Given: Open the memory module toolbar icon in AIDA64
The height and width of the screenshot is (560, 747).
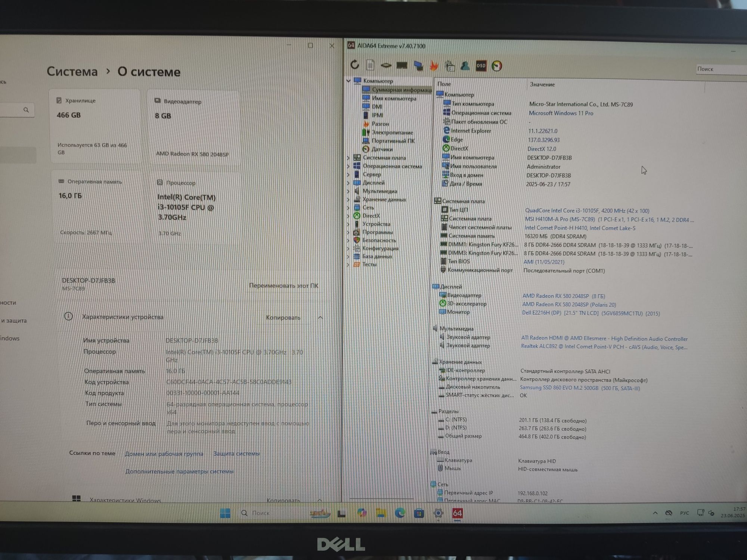Looking at the screenshot, I should [x=402, y=66].
